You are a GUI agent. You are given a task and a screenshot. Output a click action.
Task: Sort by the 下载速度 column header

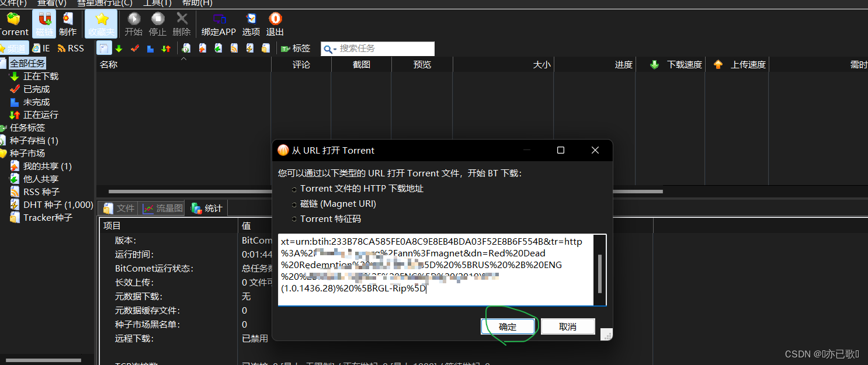(x=671, y=65)
